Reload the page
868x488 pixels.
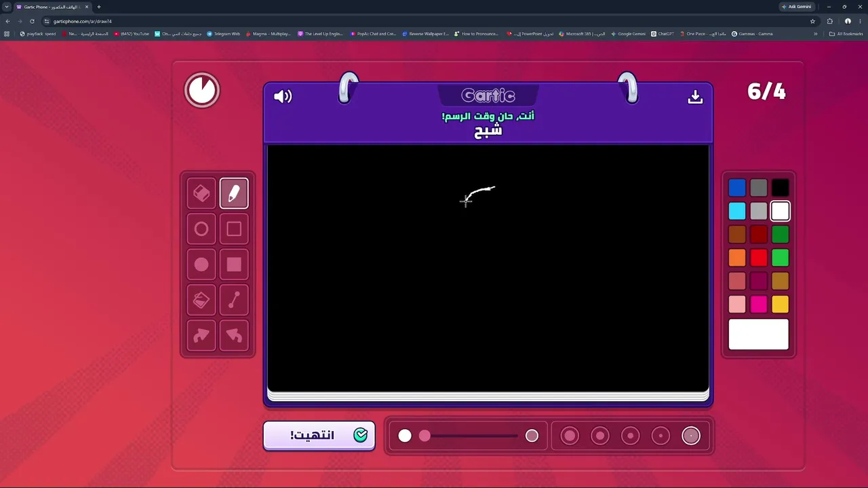pos(32,21)
